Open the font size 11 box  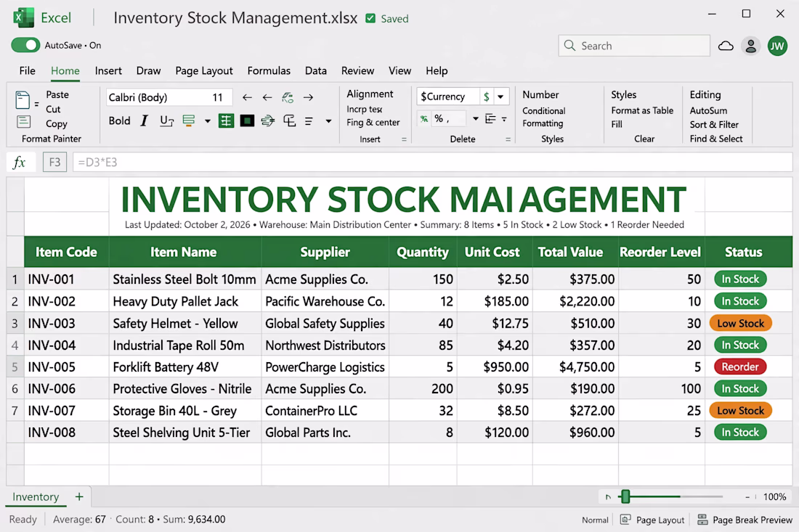point(218,97)
